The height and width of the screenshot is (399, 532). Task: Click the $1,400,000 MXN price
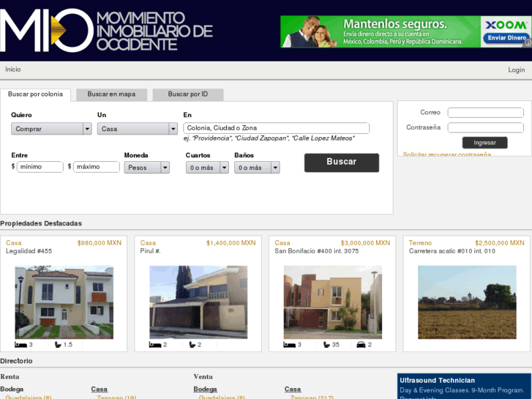pos(231,243)
